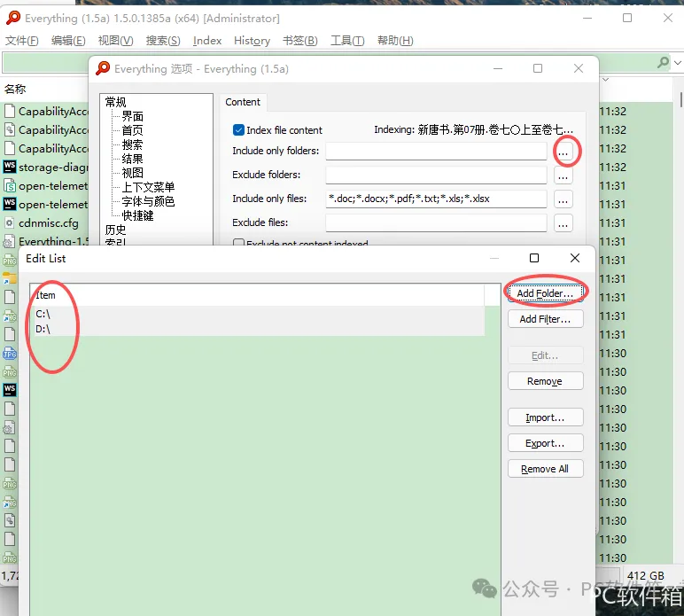Image resolution: width=684 pixels, height=616 pixels.
Task: Select cdnmisc.cfg in results list
Action: coord(49,223)
